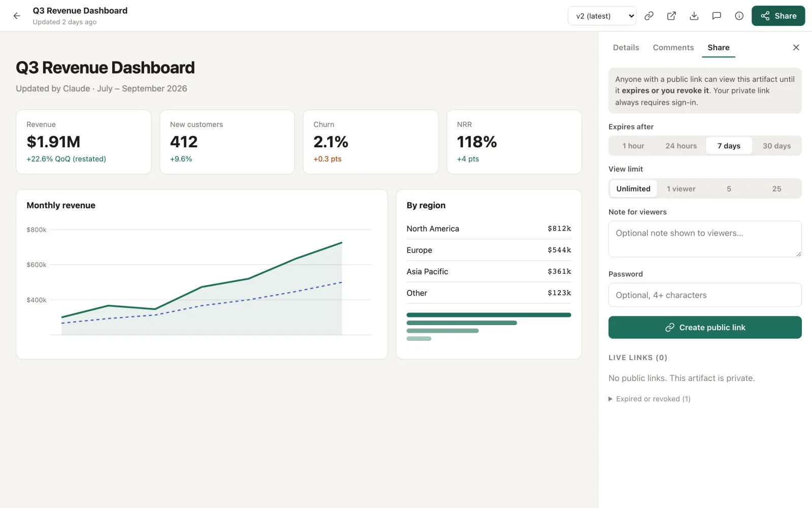Click the Note for viewers textarea
This screenshot has width=812, height=508.
tap(705, 239)
